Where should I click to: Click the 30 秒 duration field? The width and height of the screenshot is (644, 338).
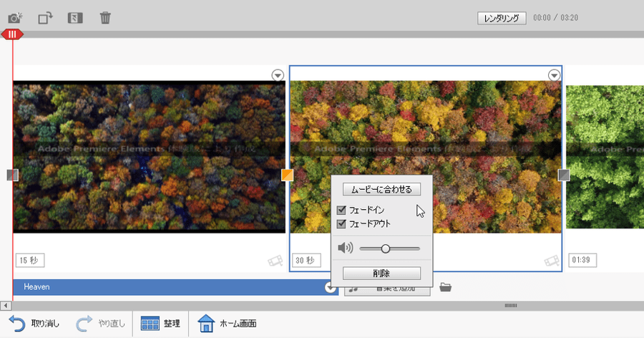(306, 260)
